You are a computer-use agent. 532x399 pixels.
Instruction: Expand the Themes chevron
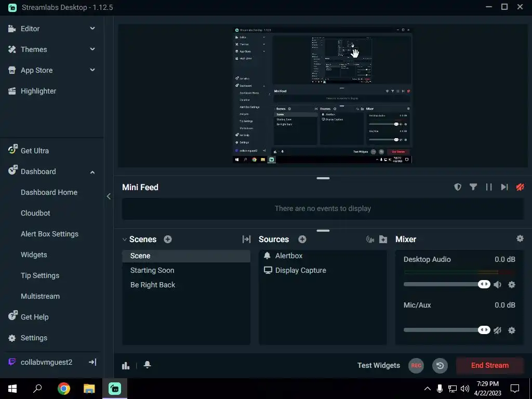tap(92, 49)
